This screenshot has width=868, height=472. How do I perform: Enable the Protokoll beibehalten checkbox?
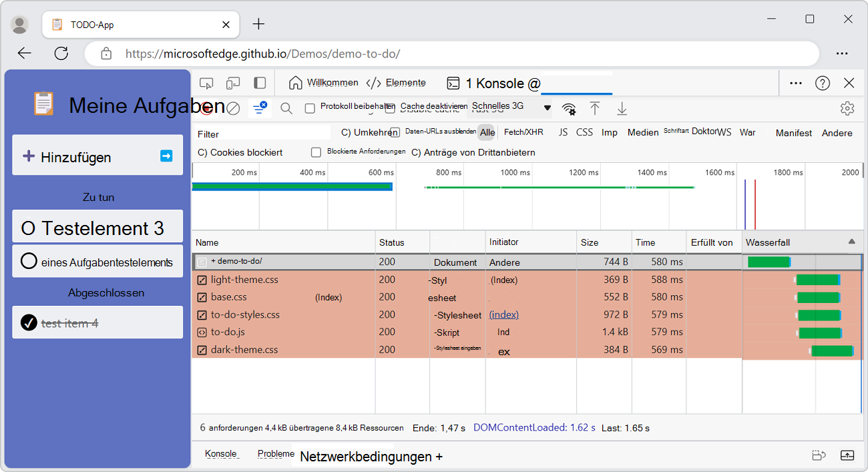point(310,108)
